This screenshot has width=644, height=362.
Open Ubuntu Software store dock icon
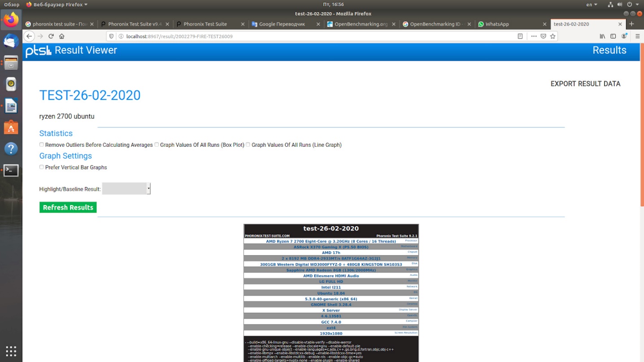pos(11,127)
